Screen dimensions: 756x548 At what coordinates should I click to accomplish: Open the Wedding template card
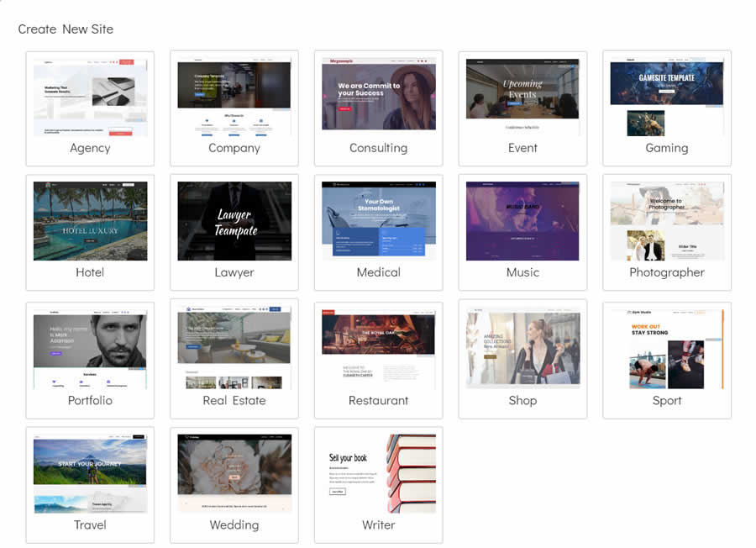[234, 473]
